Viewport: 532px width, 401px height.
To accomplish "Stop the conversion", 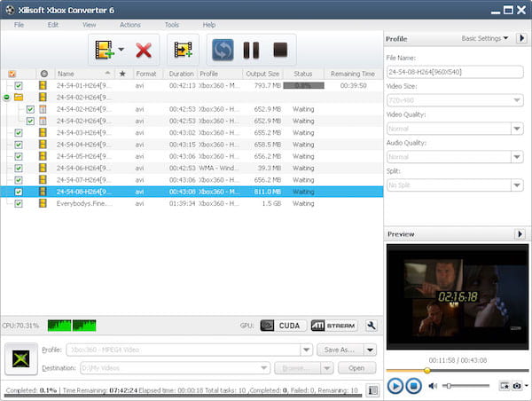I will tap(280, 50).
